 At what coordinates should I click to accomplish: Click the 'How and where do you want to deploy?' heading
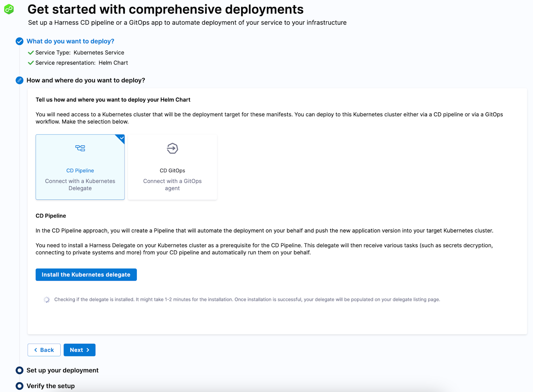86,80
